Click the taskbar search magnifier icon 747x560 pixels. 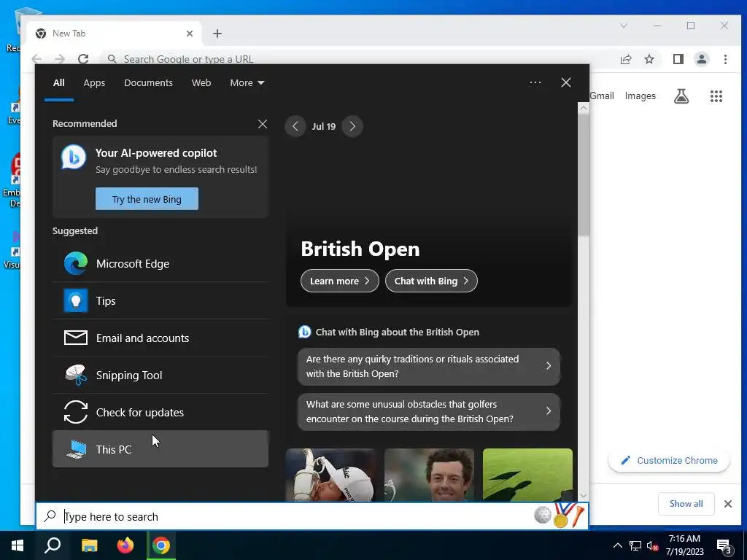(53, 545)
